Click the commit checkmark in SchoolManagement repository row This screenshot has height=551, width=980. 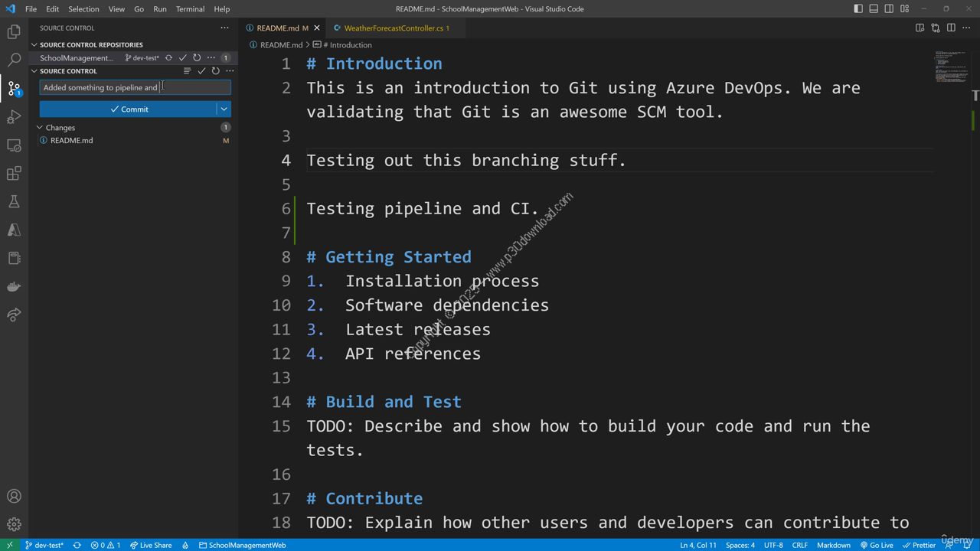pyautogui.click(x=182, y=57)
